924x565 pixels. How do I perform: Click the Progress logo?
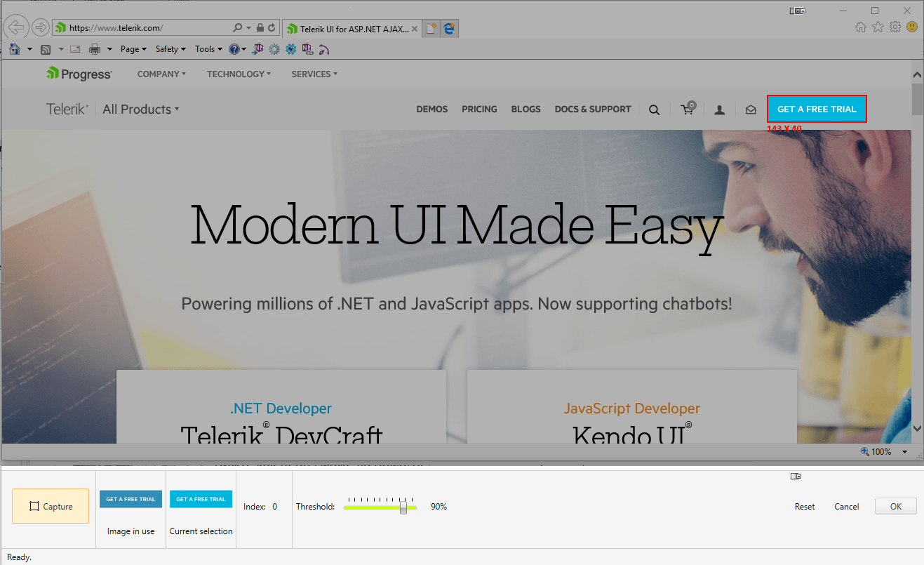[x=79, y=74]
